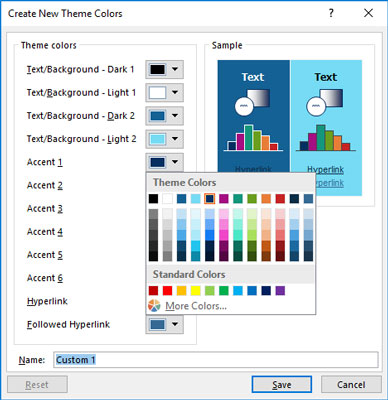Open the Text/Background - Dark 2 color dropdown

165,116
